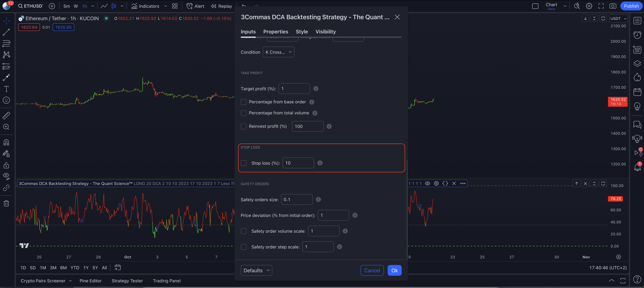Image resolution: width=644 pixels, height=288 pixels.
Task: Open the Magnet mode tool
Action: tap(6, 142)
